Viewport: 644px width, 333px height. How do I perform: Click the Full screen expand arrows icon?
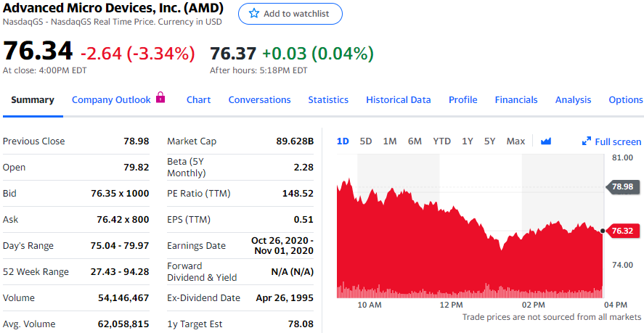[587, 142]
